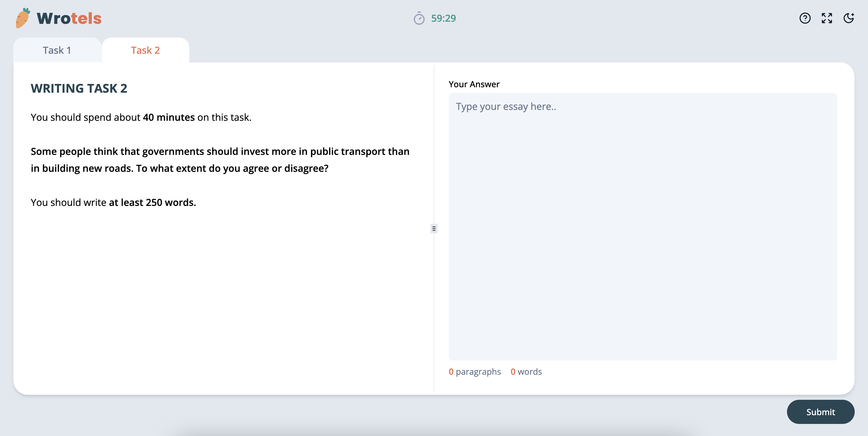Click the Wrotels brand name text
The image size is (868, 436).
click(x=69, y=18)
